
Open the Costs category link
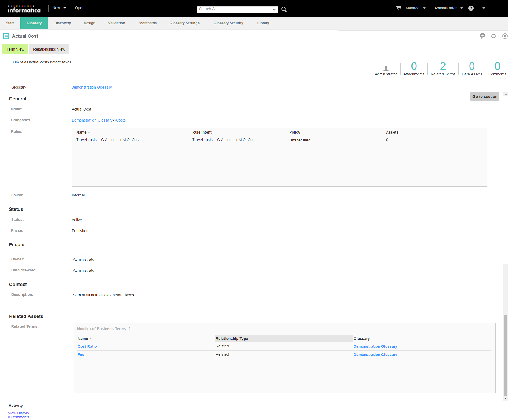121,120
